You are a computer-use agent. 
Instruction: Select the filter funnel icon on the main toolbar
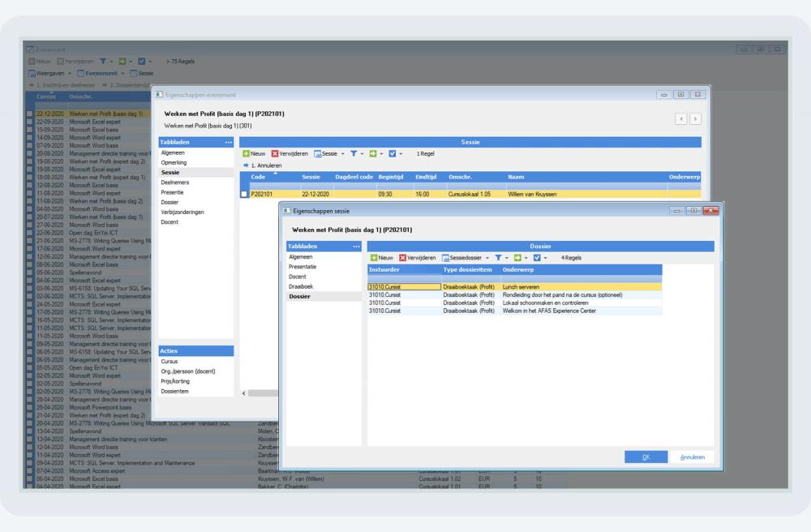(x=104, y=62)
